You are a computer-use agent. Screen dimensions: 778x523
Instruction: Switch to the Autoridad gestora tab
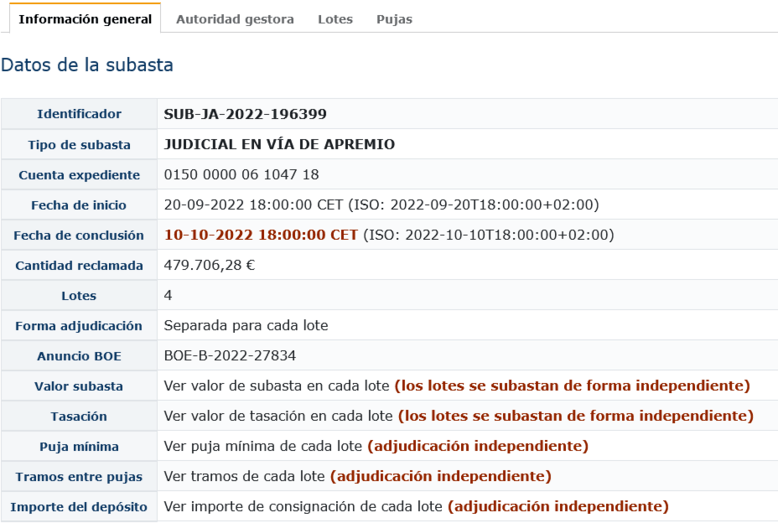[x=235, y=19]
